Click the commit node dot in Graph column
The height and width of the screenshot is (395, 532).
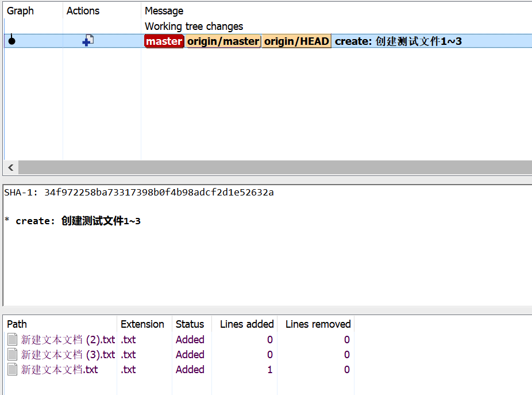(x=11, y=41)
